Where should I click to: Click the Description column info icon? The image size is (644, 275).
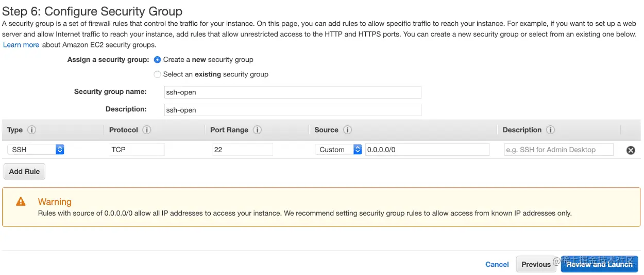coord(550,130)
